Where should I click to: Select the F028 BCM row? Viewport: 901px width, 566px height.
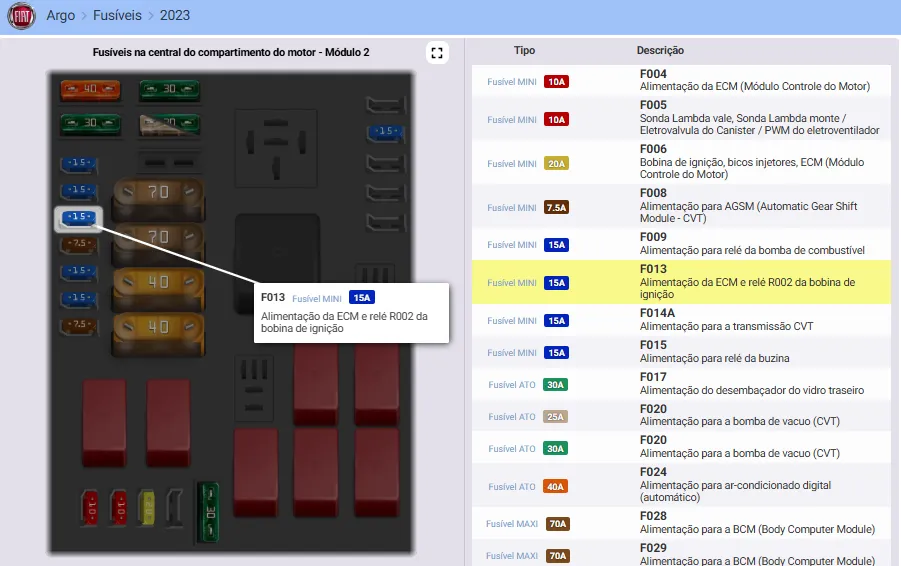[681, 523]
